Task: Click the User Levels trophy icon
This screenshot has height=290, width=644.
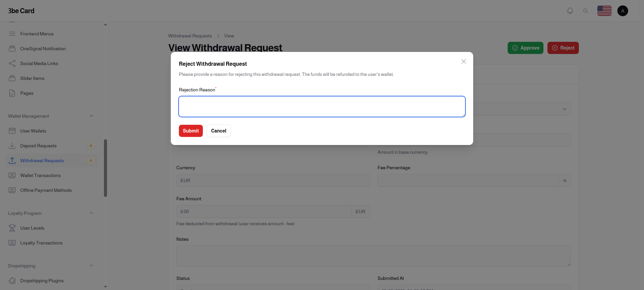Action: pyautogui.click(x=12, y=228)
